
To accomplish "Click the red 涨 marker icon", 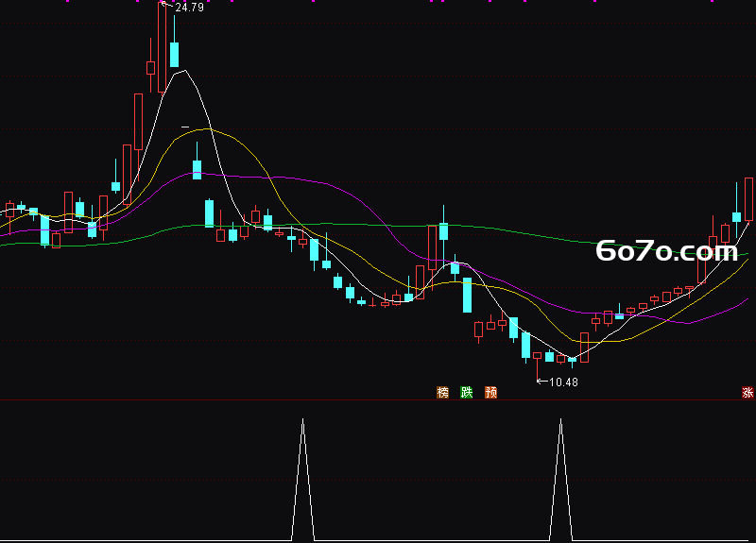I will pyautogui.click(x=747, y=392).
